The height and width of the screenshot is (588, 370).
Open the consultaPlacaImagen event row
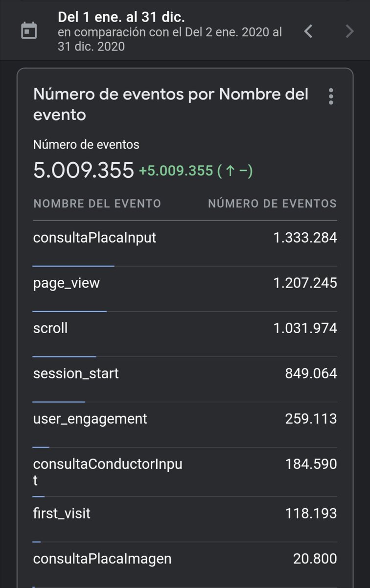(x=185, y=564)
